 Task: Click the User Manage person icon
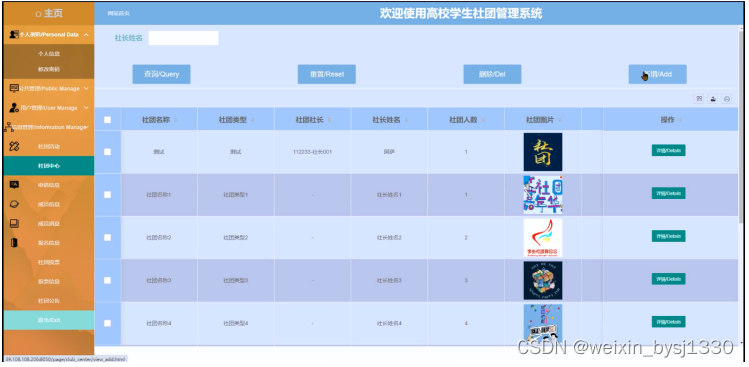click(x=14, y=108)
